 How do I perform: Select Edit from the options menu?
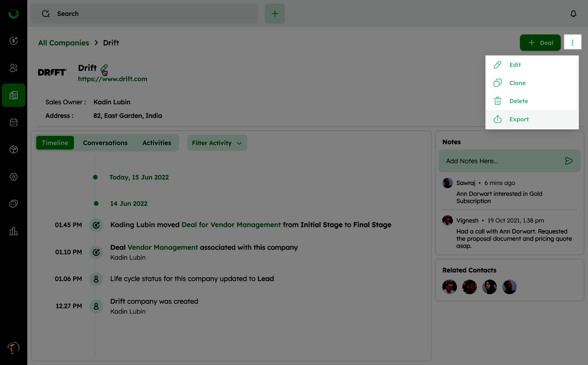pyautogui.click(x=532, y=65)
